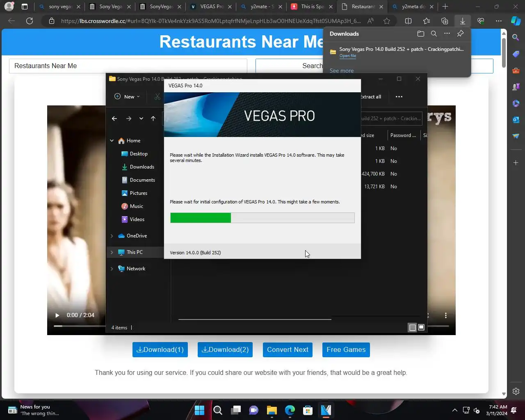Screen dimensions: 525x420
Task: Switch Explorer to large icons view
Action: tap(421, 327)
